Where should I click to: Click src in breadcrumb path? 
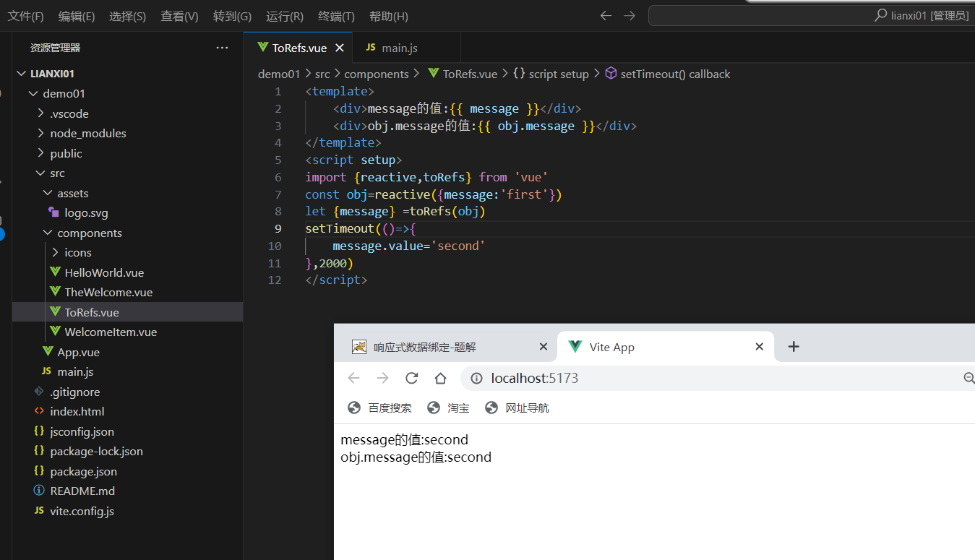pyautogui.click(x=322, y=74)
